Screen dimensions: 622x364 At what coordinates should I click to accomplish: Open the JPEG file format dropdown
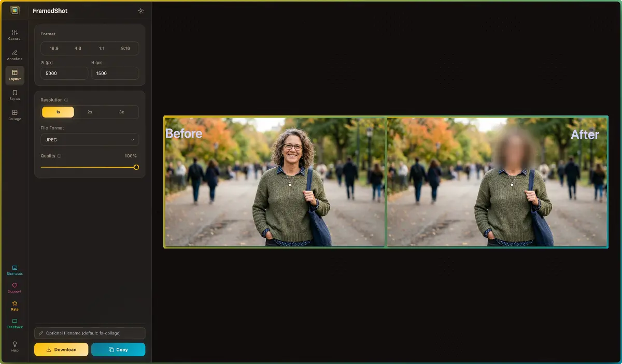(89, 139)
